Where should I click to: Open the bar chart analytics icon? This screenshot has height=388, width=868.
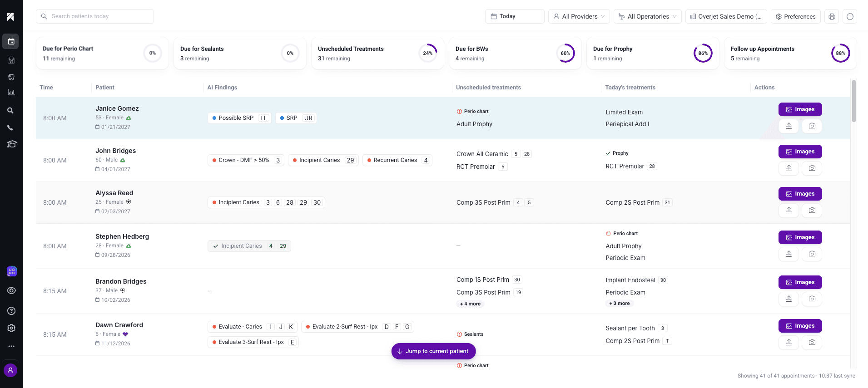click(11, 93)
